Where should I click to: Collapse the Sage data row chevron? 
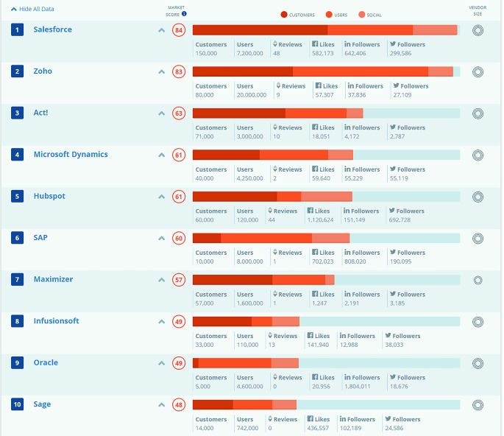pyautogui.click(x=162, y=405)
